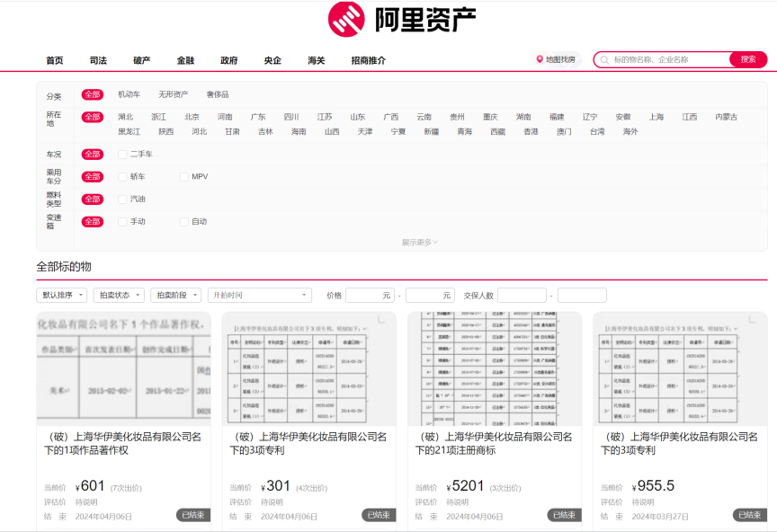Viewport: 777px width, 532px height.
Task: Open the 1项作品著作权 listing title
Action: [123, 443]
